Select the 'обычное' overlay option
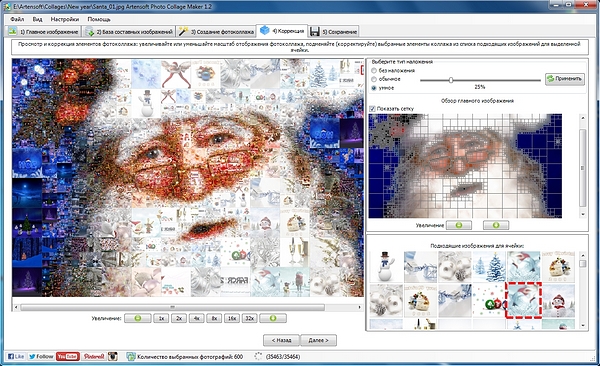 pos(374,79)
